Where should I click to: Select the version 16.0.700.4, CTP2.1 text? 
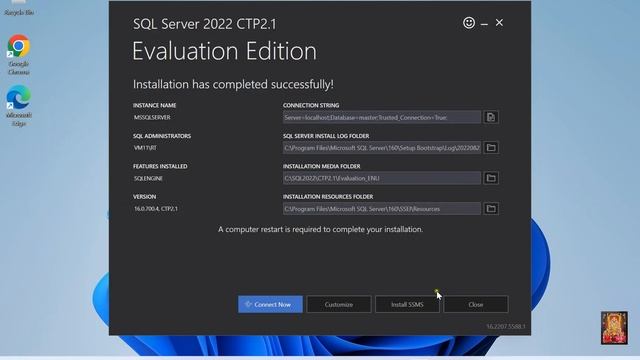[156, 209]
